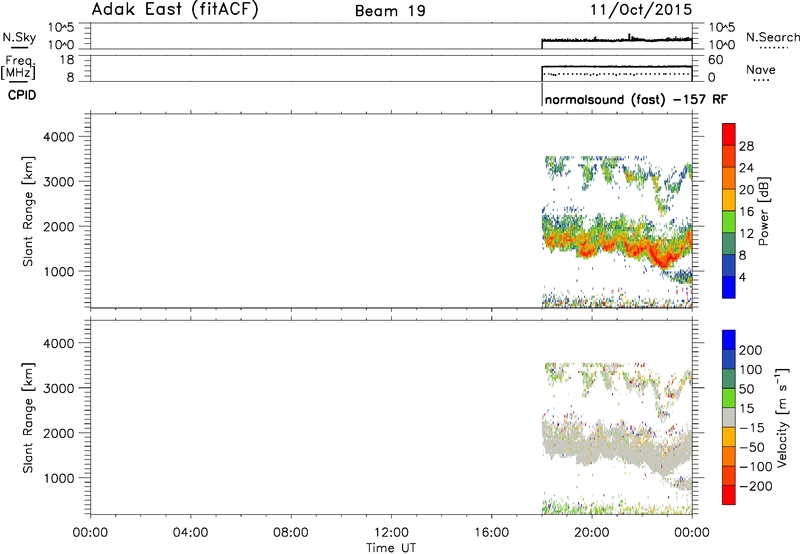This screenshot has height=554, width=800.
Task: Click the 'Velocity [m s⁻¹]' colorbar title
Action: pyautogui.click(x=782, y=417)
